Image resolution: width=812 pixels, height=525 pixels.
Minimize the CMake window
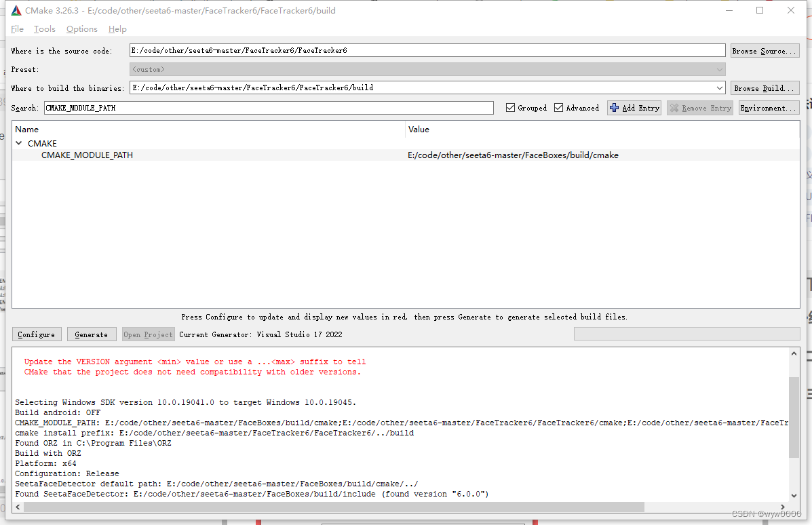point(729,10)
